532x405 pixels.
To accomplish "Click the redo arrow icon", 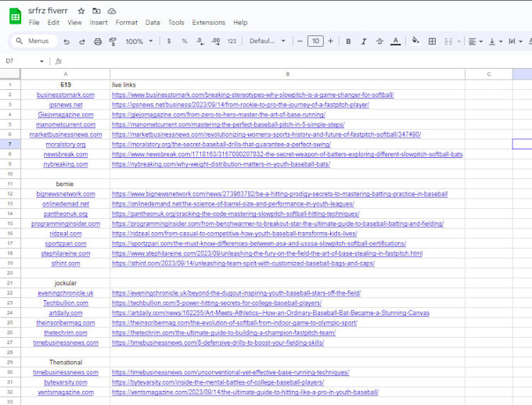I will [82, 41].
